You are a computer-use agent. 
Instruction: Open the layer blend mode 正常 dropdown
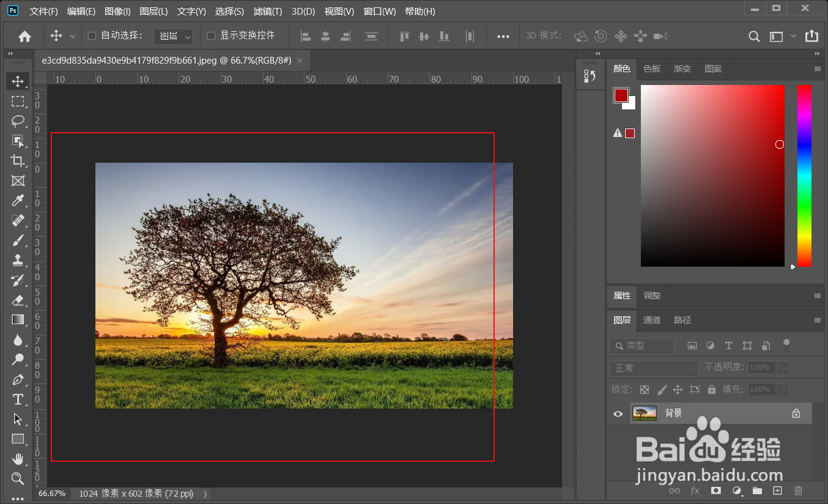[x=654, y=368]
